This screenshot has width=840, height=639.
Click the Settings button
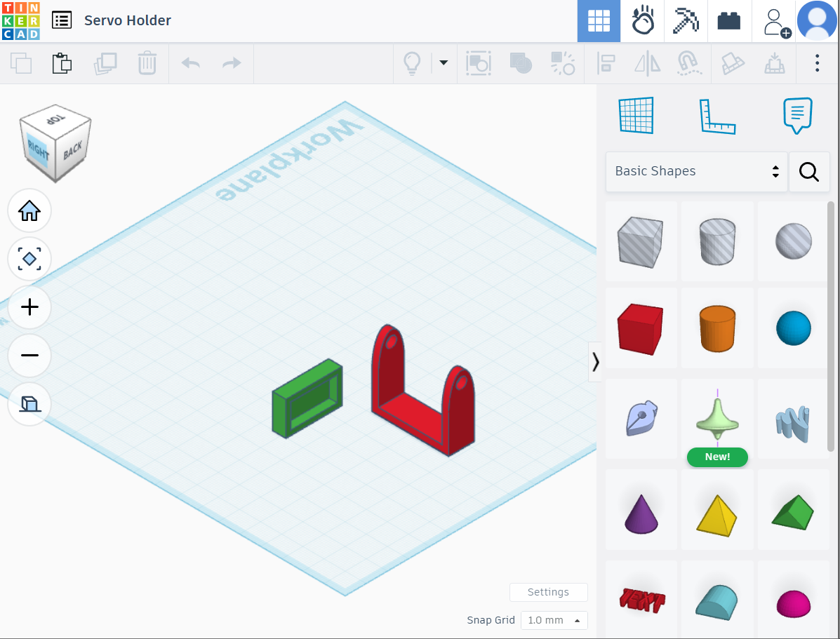pyautogui.click(x=549, y=592)
